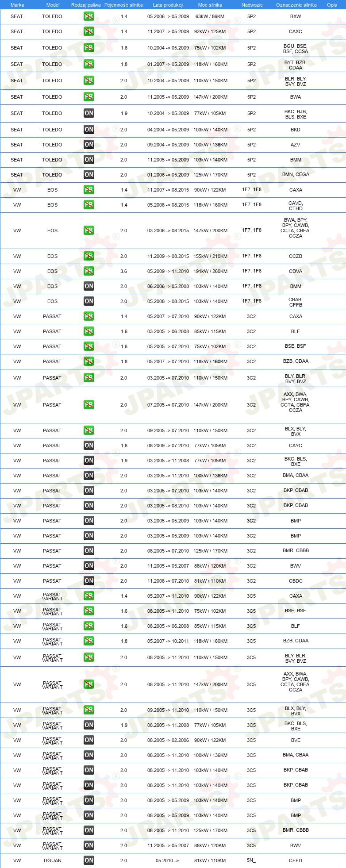Select the PB icon in VW EOS CAXA row
Viewport: 346px width, 868px height.
pyautogui.click(x=89, y=190)
